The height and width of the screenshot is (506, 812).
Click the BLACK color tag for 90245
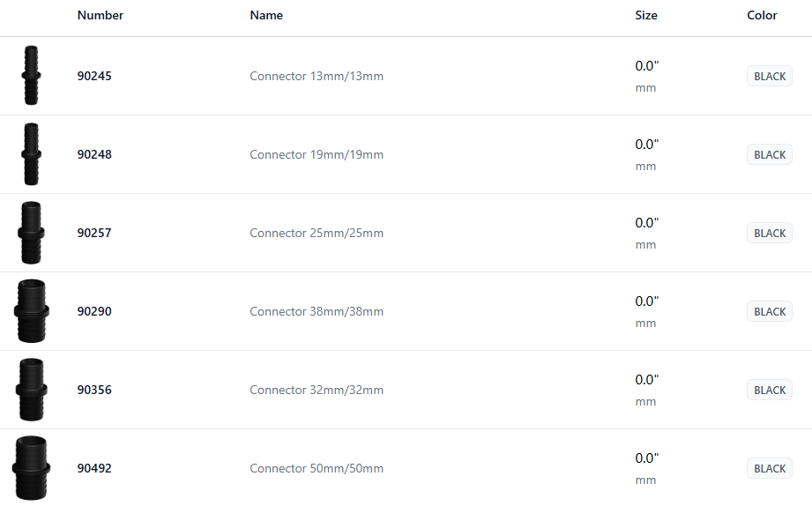pyautogui.click(x=769, y=77)
